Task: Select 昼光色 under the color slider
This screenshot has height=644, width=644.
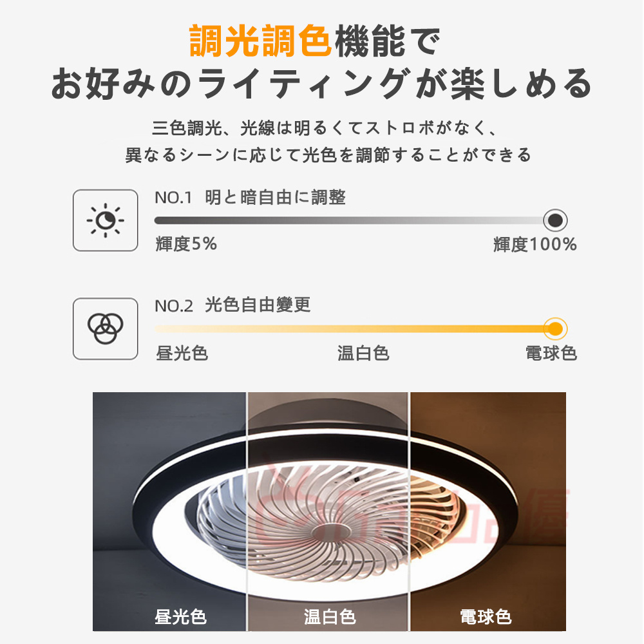Action: click(182, 353)
